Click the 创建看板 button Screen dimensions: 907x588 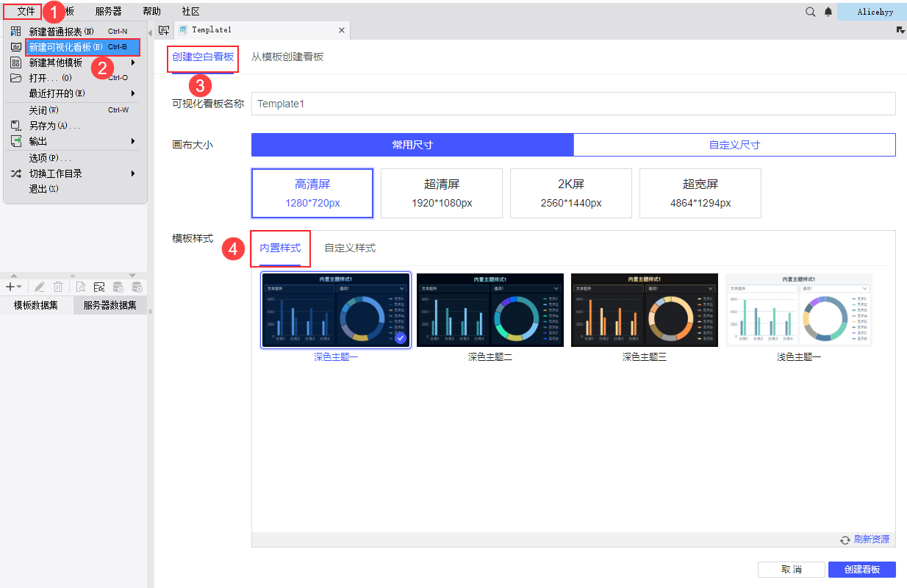click(x=863, y=570)
